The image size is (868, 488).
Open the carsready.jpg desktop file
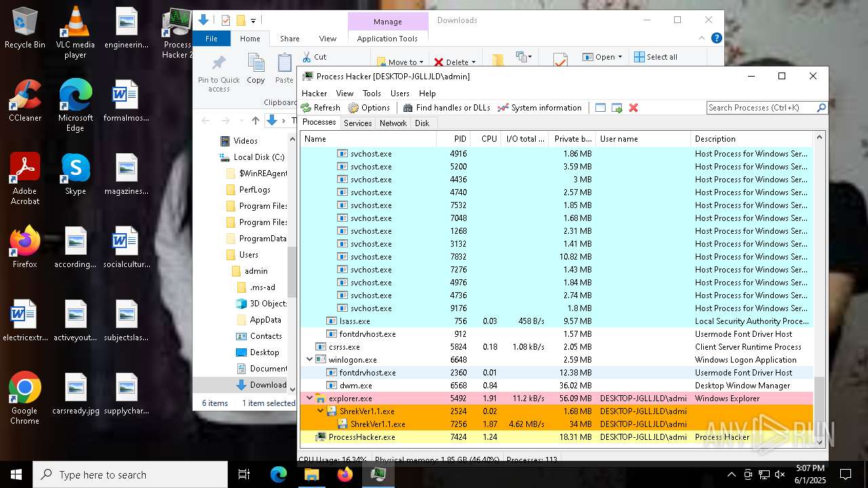click(75, 393)
